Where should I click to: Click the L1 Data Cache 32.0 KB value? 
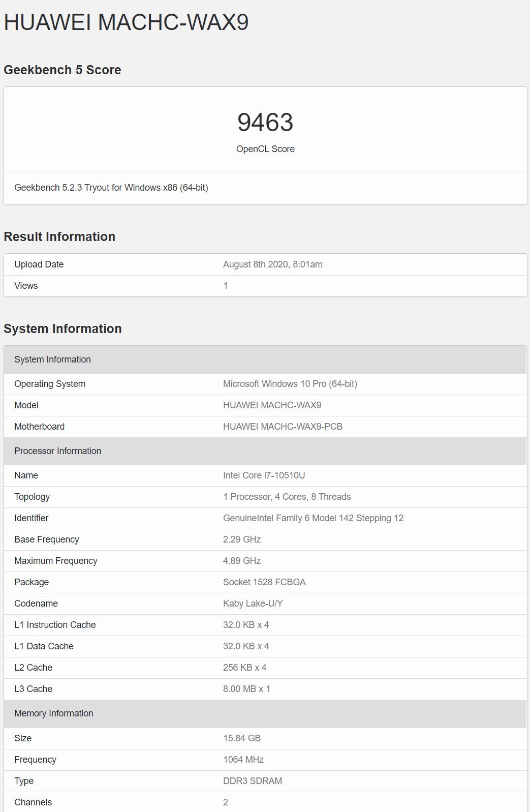[246, 646]
